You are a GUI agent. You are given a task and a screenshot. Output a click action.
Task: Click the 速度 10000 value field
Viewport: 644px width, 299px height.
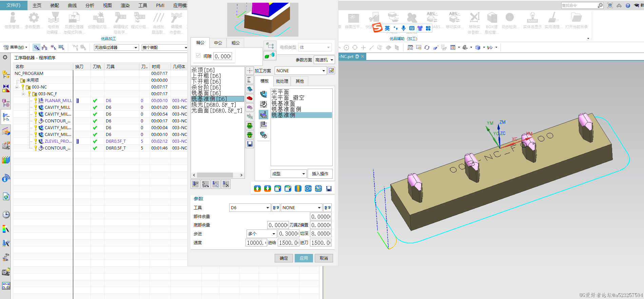[256, 242]
